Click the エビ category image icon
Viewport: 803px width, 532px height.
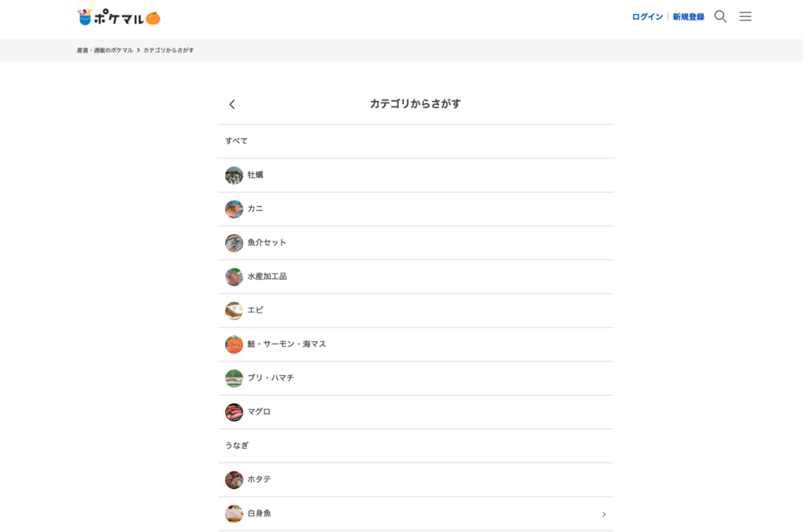coord(234,311)
